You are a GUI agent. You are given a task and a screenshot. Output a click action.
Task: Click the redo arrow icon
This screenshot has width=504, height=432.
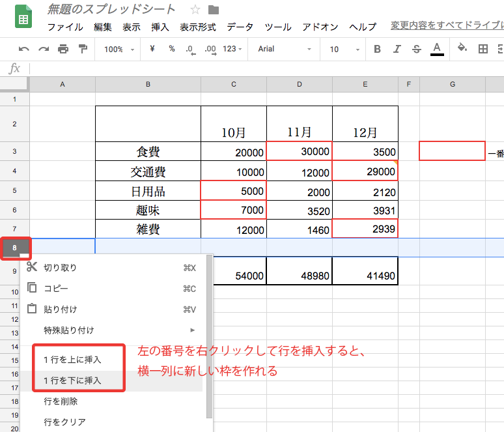(44, 49)
